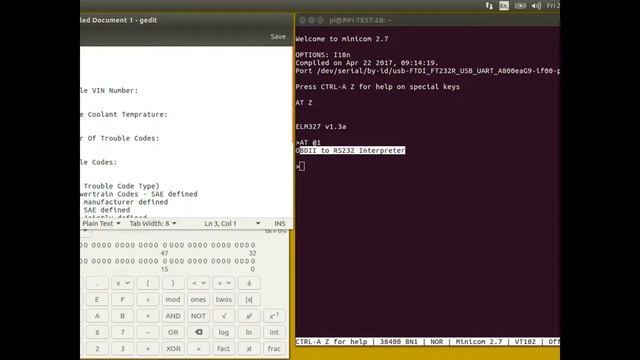Click digit 2 in calculator

pos(97,349)
